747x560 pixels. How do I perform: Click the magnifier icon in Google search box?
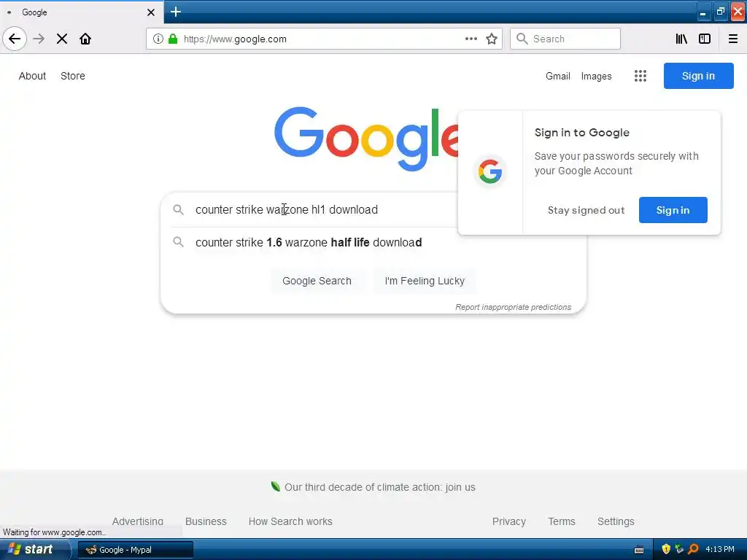(x=178, y=209)
